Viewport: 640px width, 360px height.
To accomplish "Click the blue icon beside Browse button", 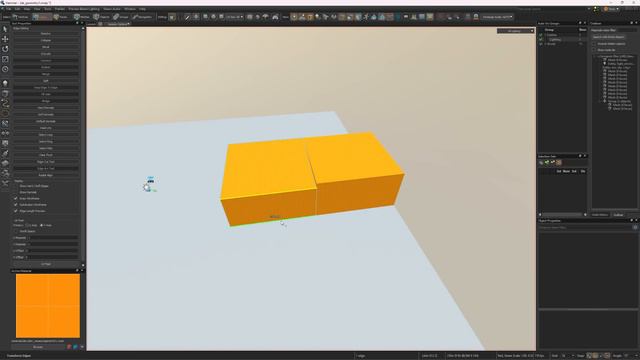I will 75,347.
